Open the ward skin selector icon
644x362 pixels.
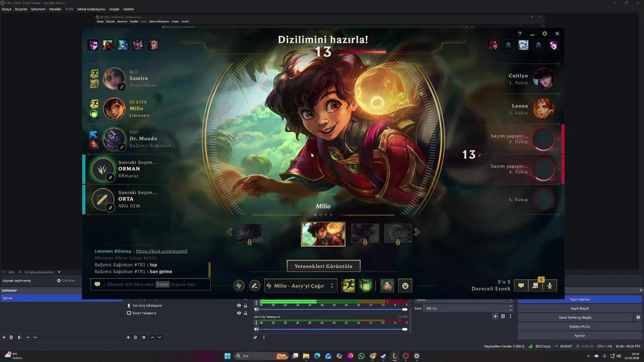click(x=387, y=286)
